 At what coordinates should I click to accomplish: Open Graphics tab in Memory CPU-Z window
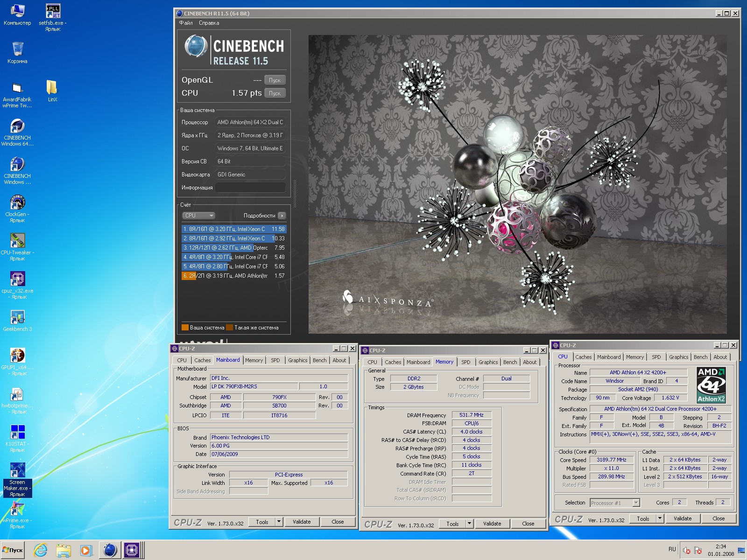pyautogui.click(x=488, y=362)
